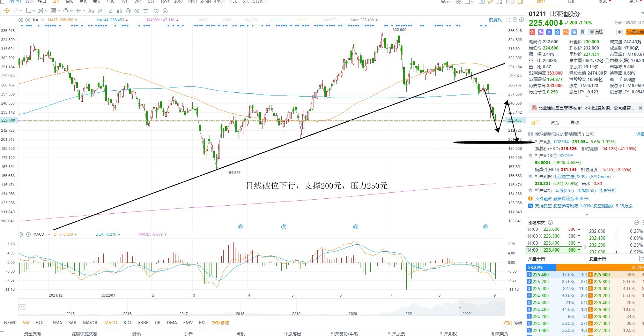Open the 前复权 adjustment selector
Image resolution: width=644 pixels, height=336 pixels.
495,20
